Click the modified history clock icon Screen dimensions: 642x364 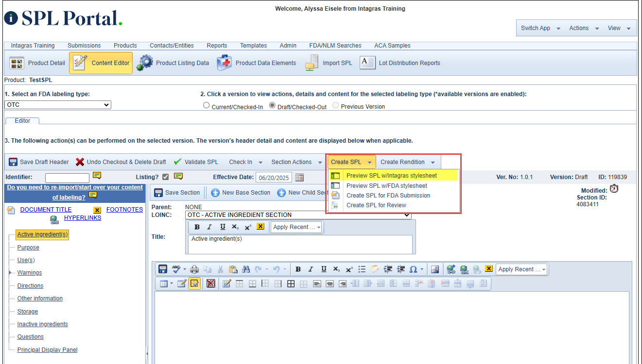(x=614, y=189)
